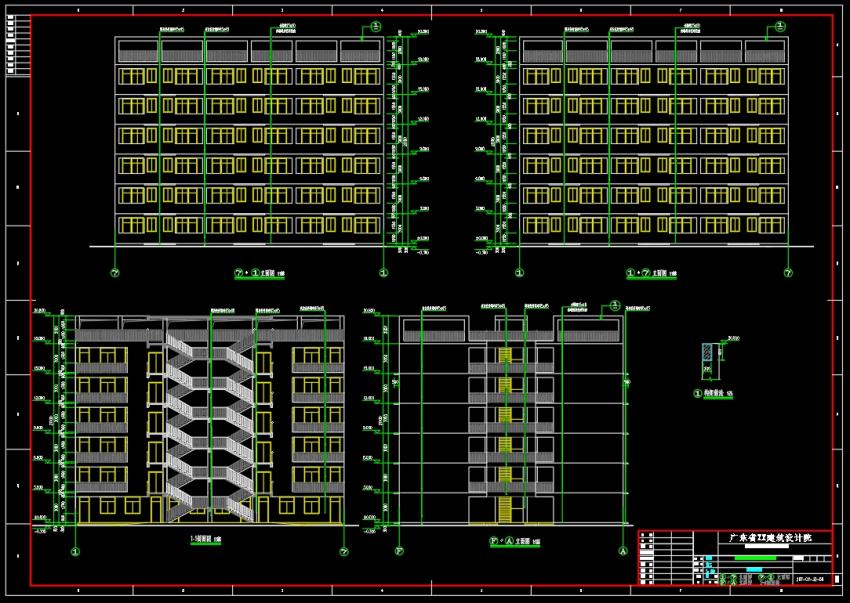Click axis bubble 7 below the top-left elevation
The width and height of the screenshot is (850, 603).
pyautogui.click(x=115, y=272)
